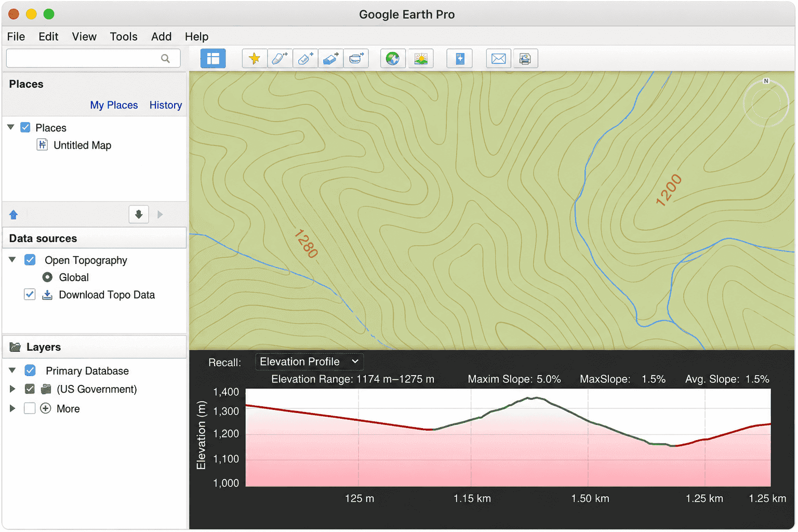Select the Add Polygon tool
The height and width of the screenshot is (532, 798).
(x=280, y=59)
